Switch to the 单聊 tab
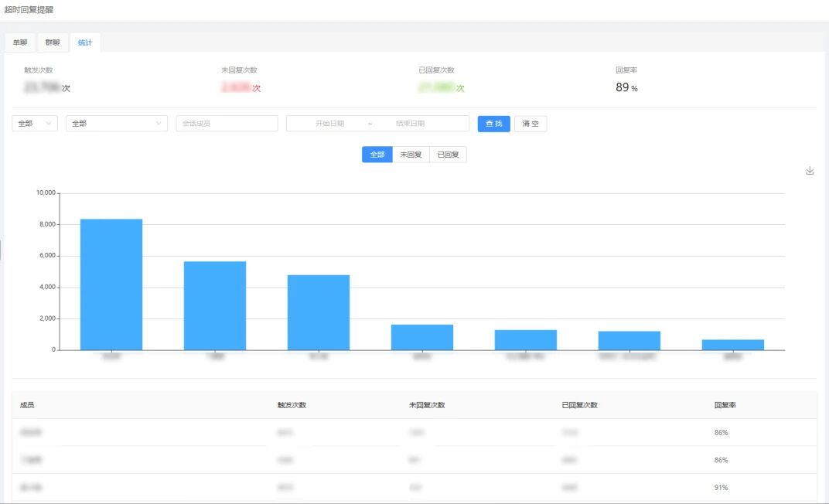The image size is (829, 504). point(20,43)
